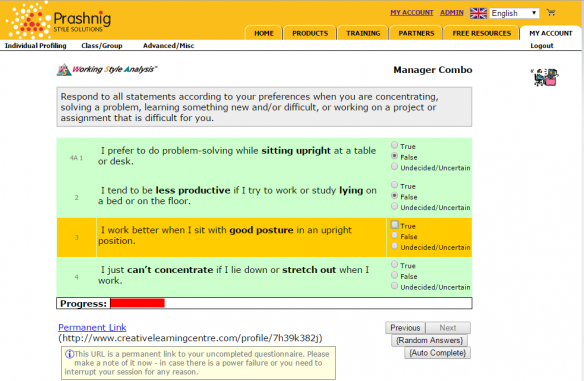Click the {Auto Complete} button
Image resolution: width=584 pixels, height=381 pixels.
tap(437, 353)
